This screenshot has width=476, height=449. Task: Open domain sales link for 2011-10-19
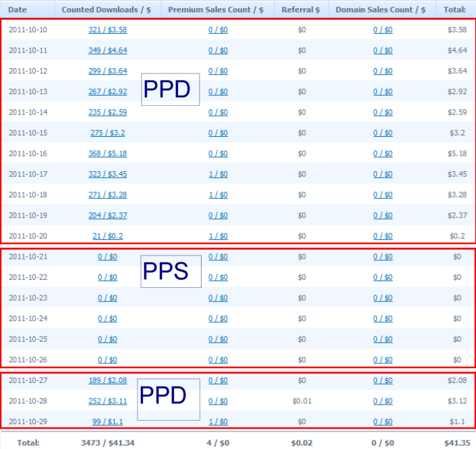coord(383,216)
